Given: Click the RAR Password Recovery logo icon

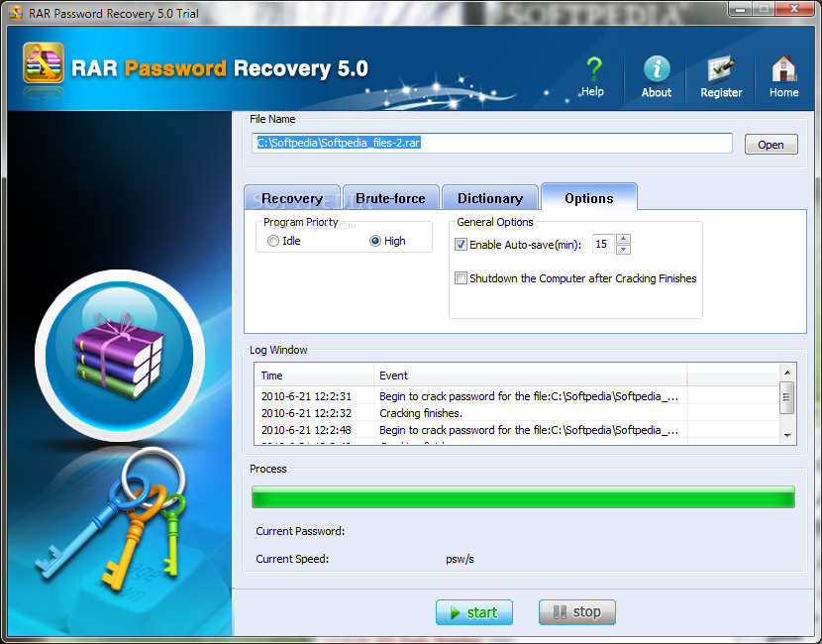Looking at the screenshot, I should pyautogui.click(x=44, y=63).
